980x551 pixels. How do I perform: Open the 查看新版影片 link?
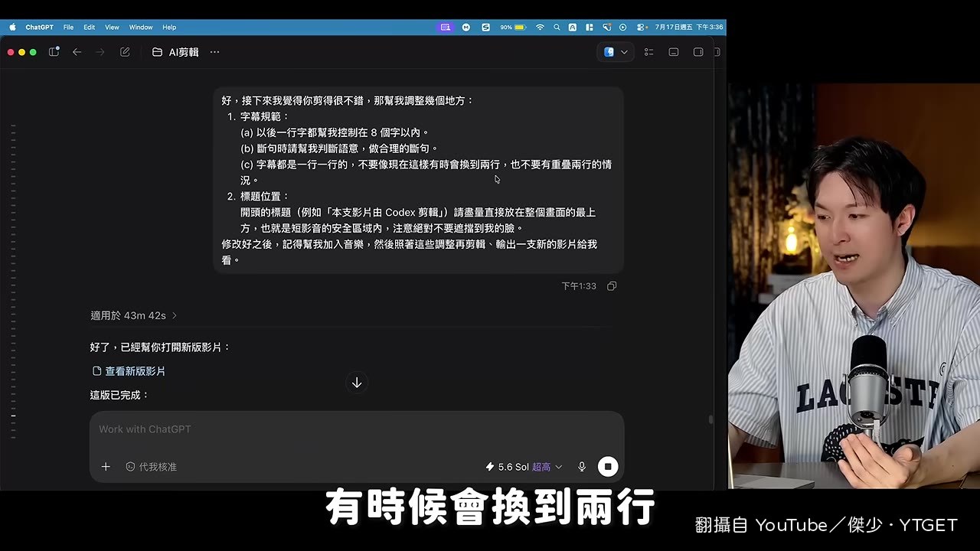pyautogui.click(x=129, y=371)
